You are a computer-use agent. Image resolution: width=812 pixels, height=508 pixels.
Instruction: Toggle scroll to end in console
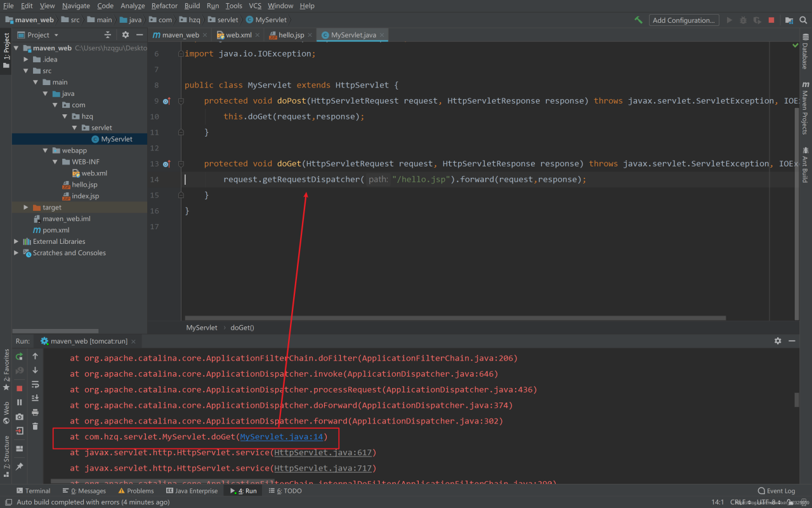pos(36,398)
